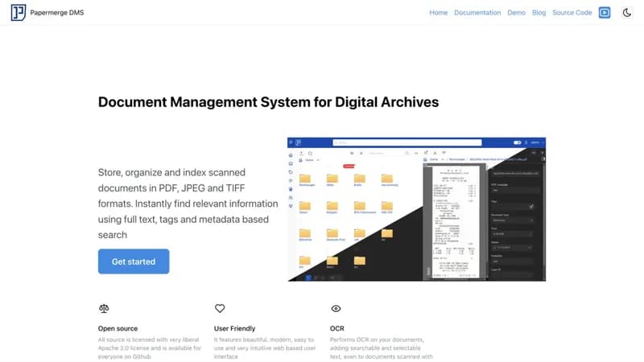Click the Document Management System for Digital Archives headline
This screenshot has width=644, height=362.
tap(268, 102)
